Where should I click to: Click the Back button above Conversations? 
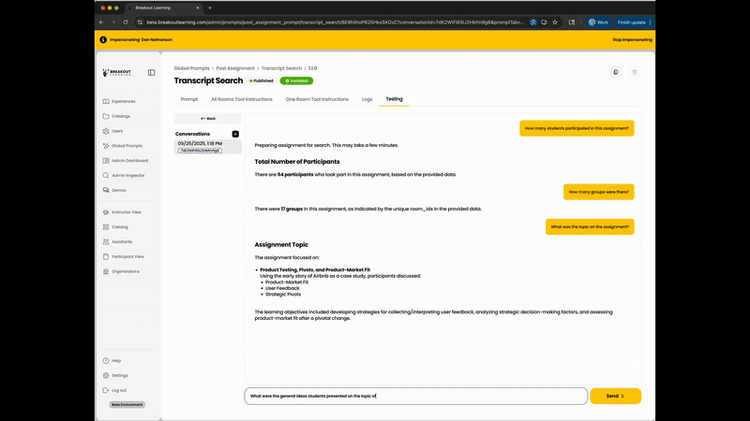(x=208, y=118)
